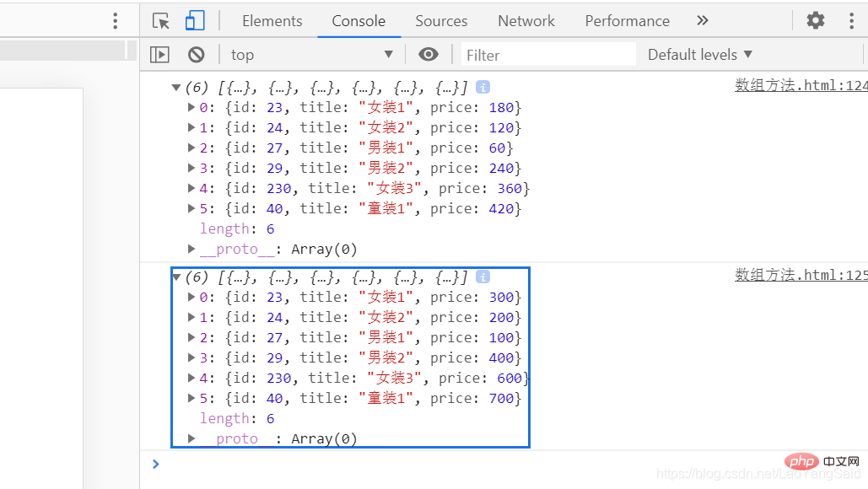
Task: Expand first array item 2 price 60
Action: pyautogui.click(x=191, y=148)
